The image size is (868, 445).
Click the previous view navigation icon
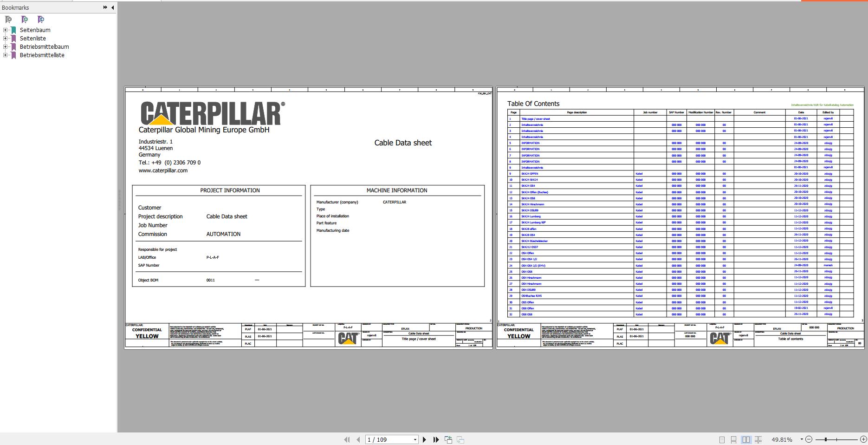pos(448,439)
